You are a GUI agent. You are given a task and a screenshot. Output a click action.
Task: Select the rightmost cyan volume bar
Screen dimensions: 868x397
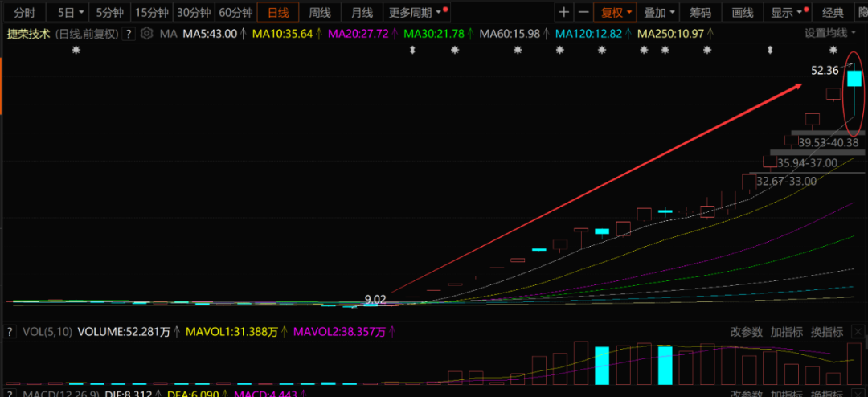665,366
